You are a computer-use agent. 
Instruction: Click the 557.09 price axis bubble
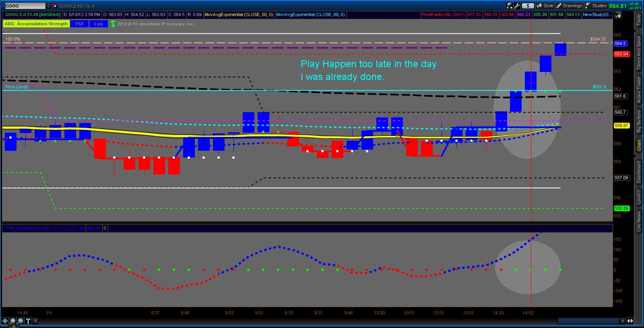pyautogui.click(x=621, y=178)
